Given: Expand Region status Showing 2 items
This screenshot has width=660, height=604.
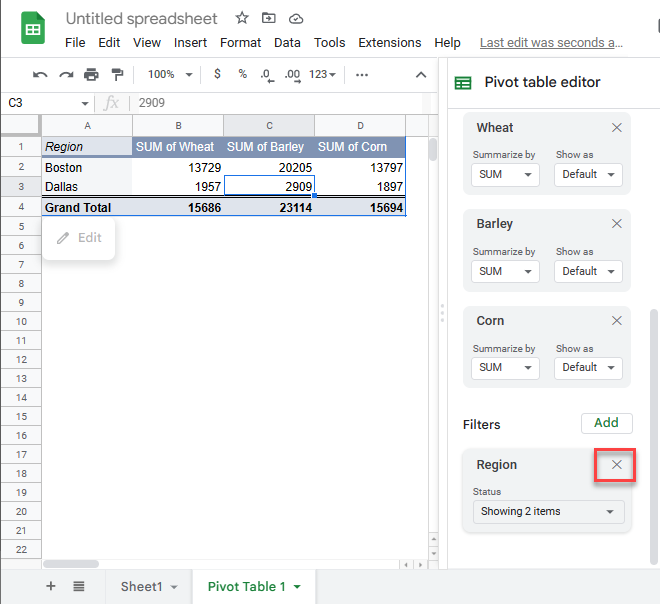Looking at the screenshot, I should point(548,512).
